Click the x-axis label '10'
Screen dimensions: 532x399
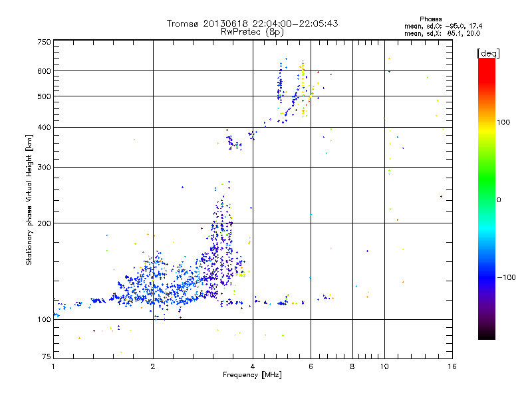click(384, 366)
